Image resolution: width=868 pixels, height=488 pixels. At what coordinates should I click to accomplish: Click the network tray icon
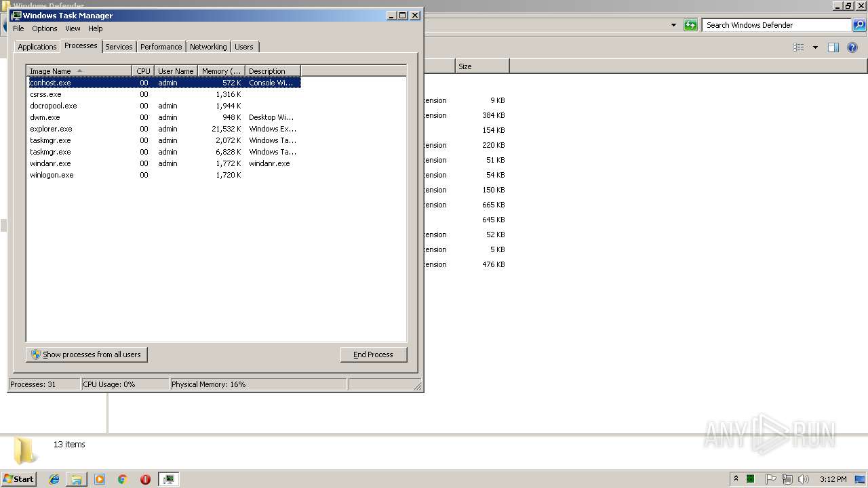point(787,479)
